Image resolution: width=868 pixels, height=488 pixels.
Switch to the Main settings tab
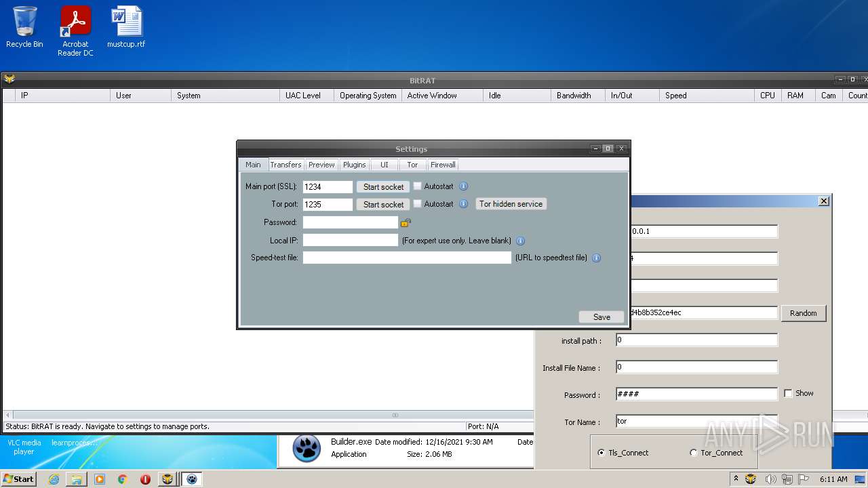(x=253, y=165)
